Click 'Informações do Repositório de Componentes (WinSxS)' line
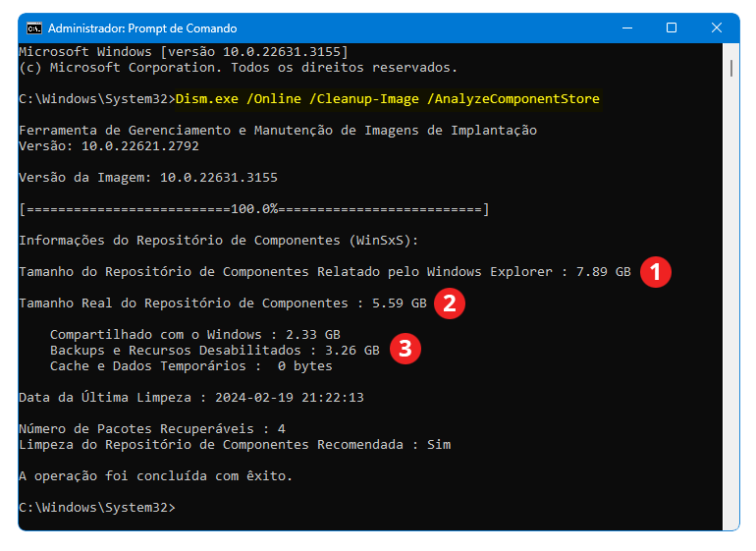The image size is (756, 551). [x=218, y=241]
